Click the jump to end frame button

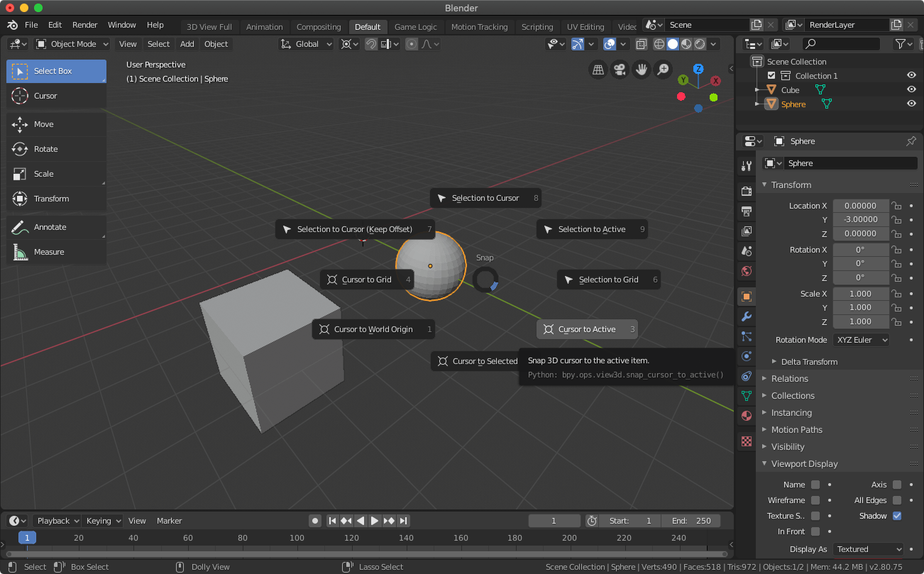pyautogui.click(x=403, y=521)
